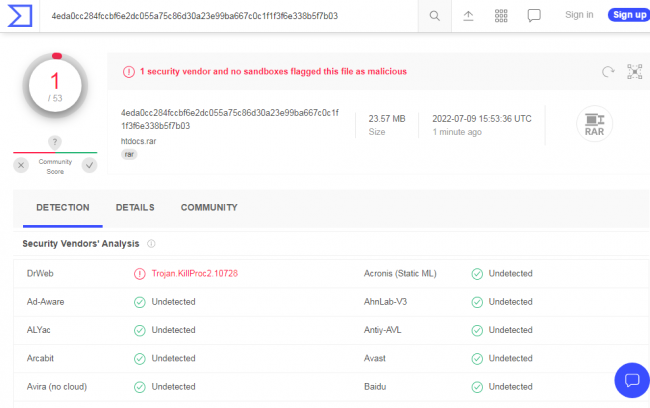
Task: Switch to the COMMUNITY tab
Action: pyautogui.click(x=209, y=207)
